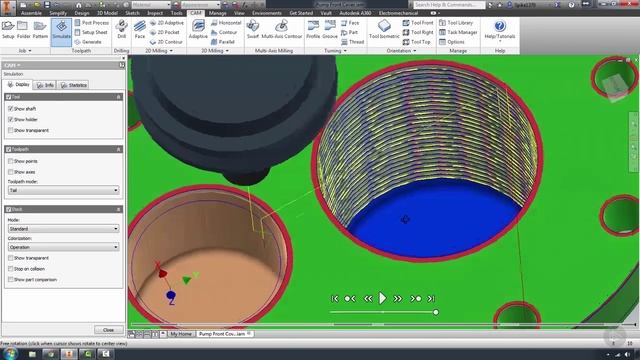Click the Tool Isometric orientation icon
Viewport: 640px width, 360px height.
(384, 29)
